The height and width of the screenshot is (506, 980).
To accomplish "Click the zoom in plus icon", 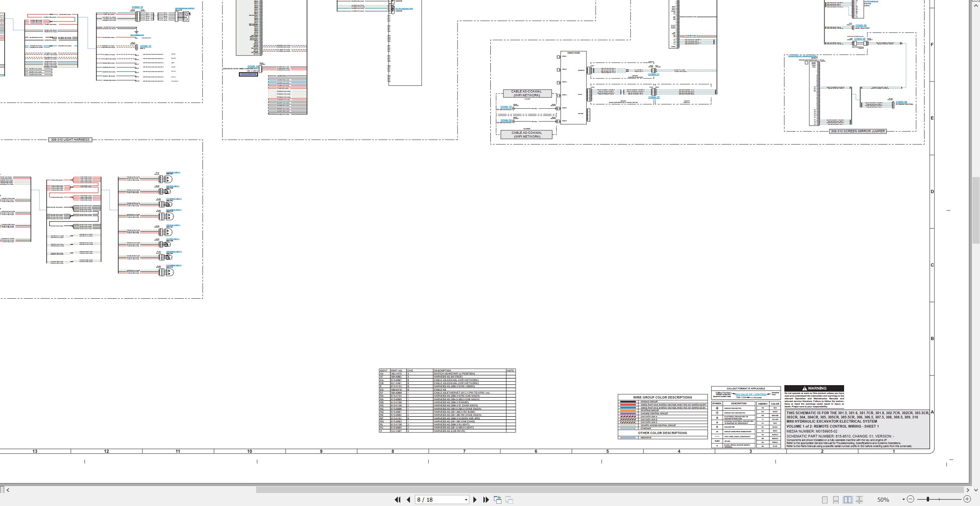I will 967,499.
